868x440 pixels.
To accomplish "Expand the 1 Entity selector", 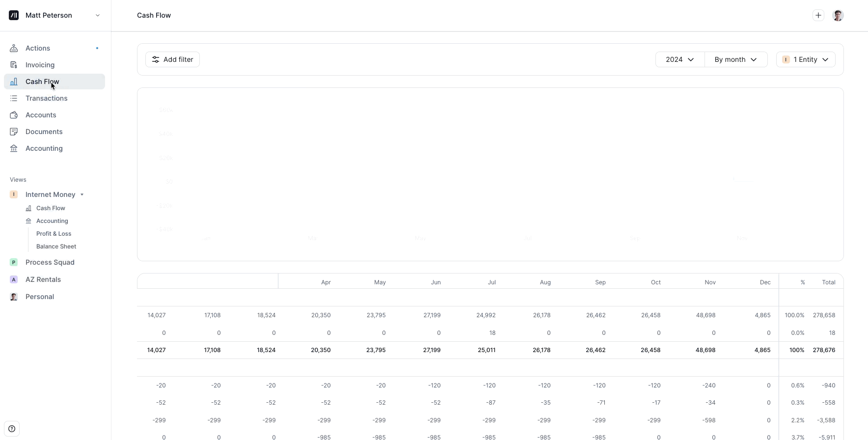I will point(806,59).
